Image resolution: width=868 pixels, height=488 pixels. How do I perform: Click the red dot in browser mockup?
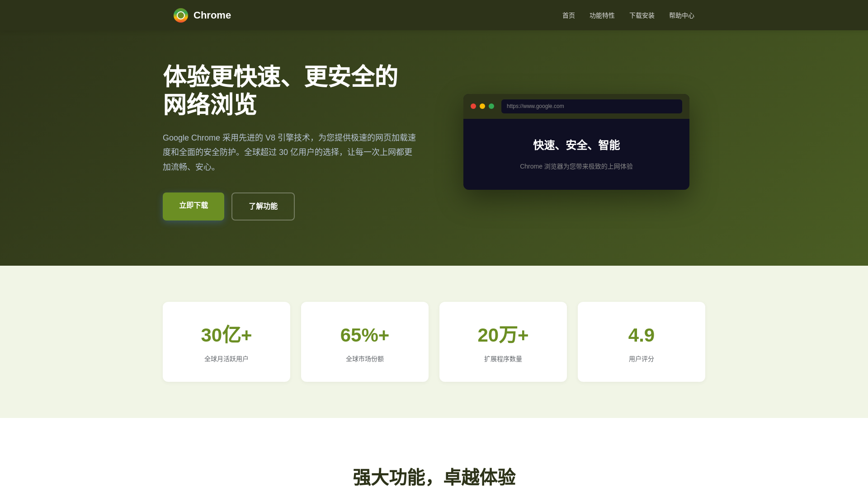473,106
